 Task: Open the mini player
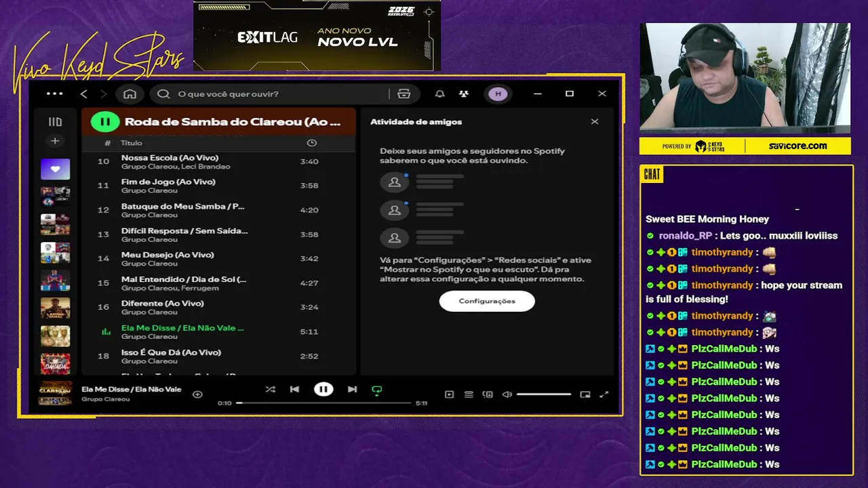[x=585, y=394]
